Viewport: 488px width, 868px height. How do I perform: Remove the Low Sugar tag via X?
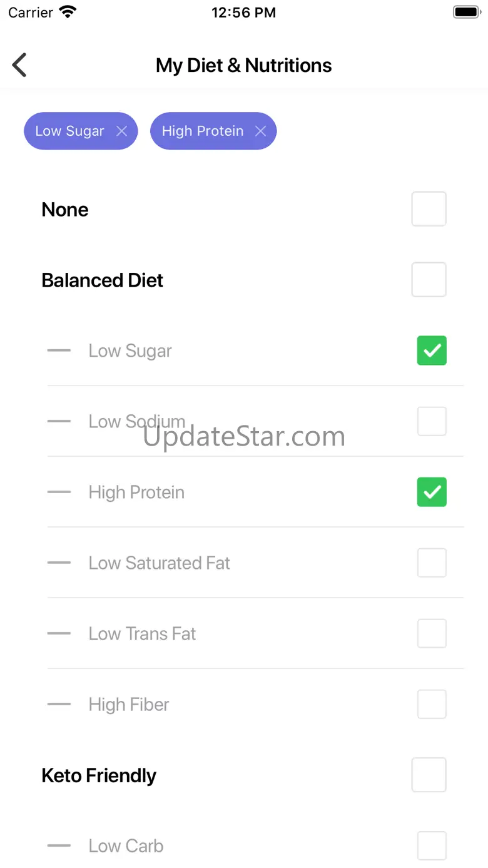[x=122, y=131]
